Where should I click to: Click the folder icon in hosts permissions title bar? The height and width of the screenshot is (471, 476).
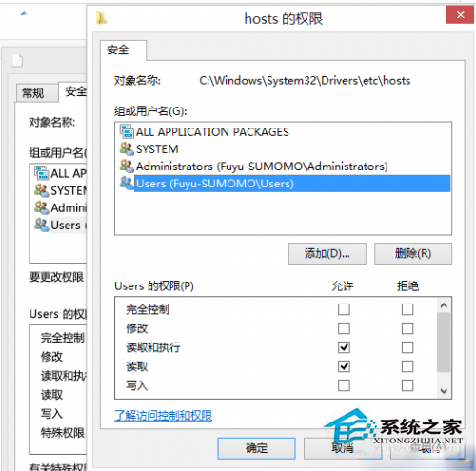tap(101, 18)
